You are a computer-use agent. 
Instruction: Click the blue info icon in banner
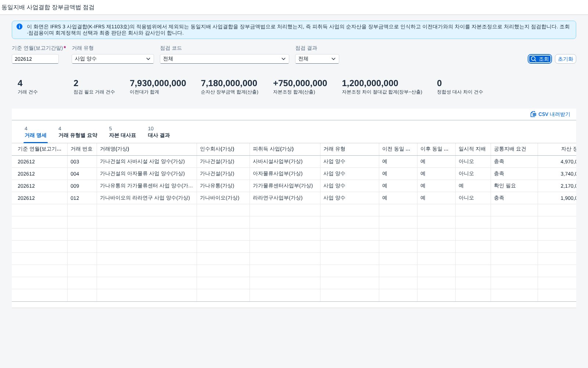[x=19, y=26]
